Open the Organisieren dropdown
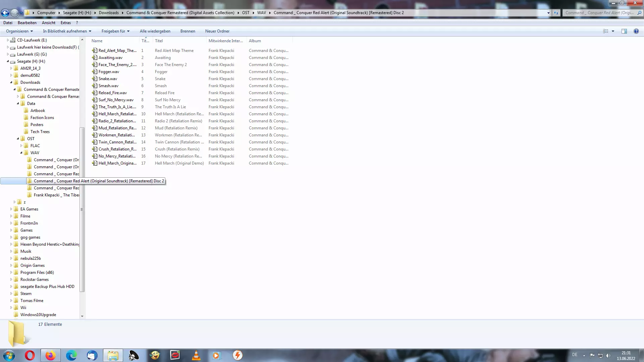The image size is (644, 362). click(19, 31)
